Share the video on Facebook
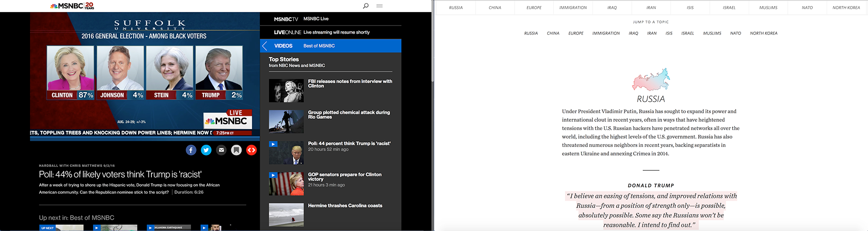 click(x=191, y=150)
